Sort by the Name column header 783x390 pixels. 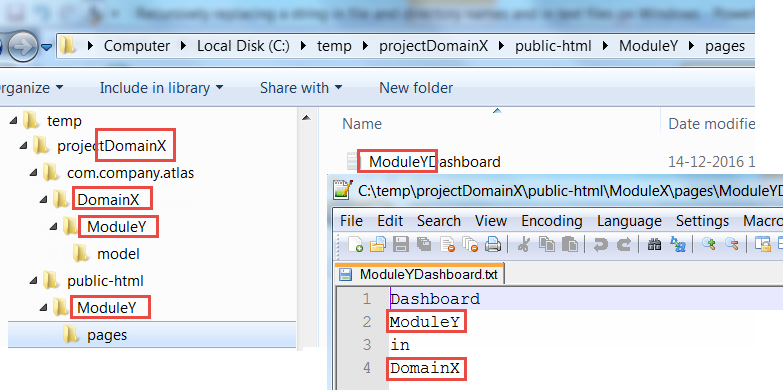(x=362, y=123)
